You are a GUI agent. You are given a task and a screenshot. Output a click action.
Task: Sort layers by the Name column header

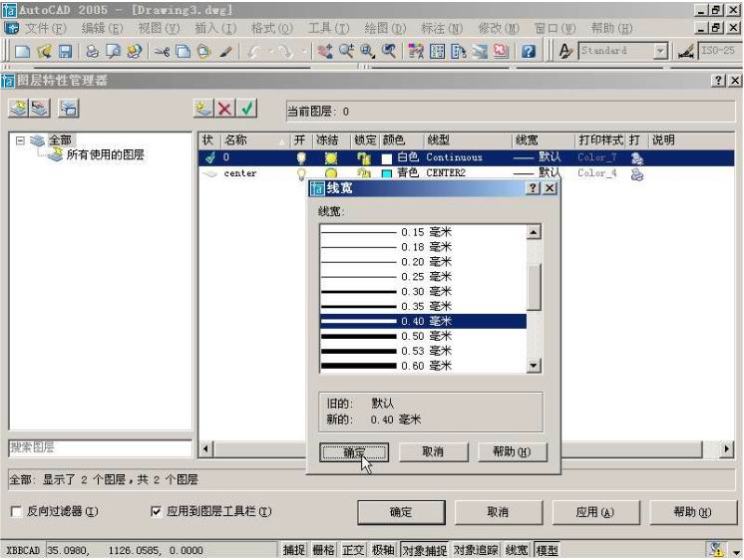click(x=255, y=140)
